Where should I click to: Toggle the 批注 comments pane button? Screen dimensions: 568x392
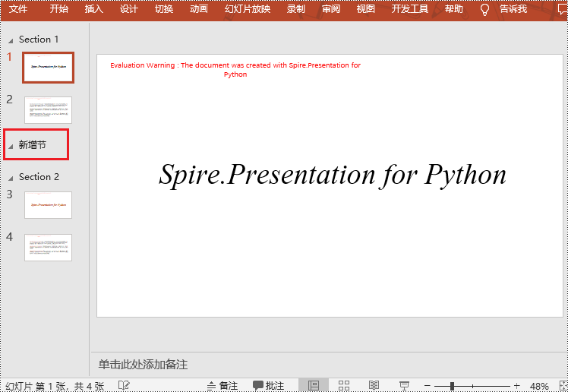pos(268,386)
